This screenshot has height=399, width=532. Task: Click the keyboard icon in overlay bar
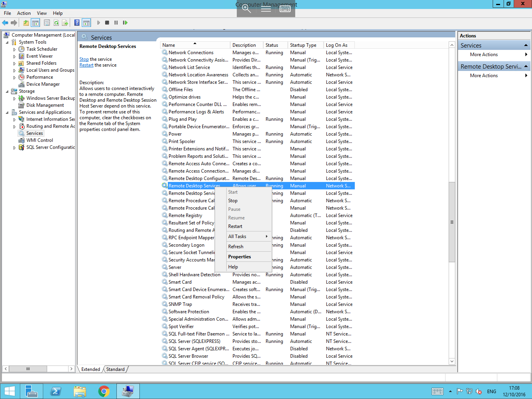click(285, 9)
